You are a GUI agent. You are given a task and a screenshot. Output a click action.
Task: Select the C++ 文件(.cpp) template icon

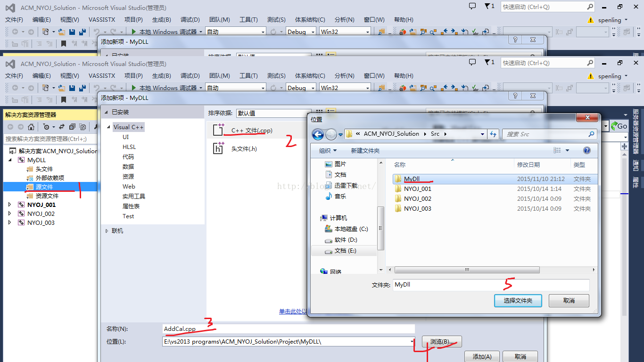click(x=218, y=130)
